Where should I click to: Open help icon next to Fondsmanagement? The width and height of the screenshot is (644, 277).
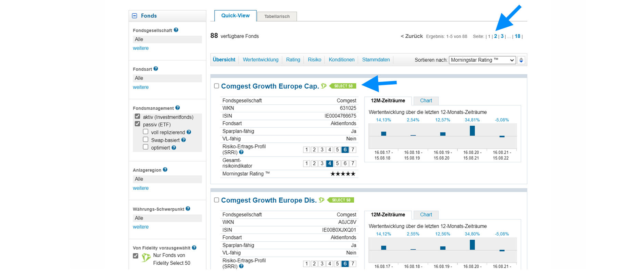[x=178, y=108]
